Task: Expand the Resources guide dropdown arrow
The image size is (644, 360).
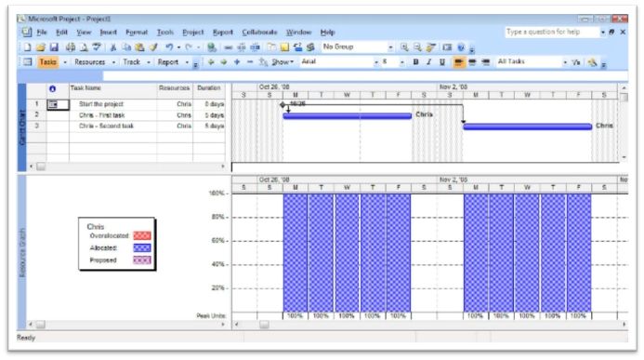Action: pos(113,62)
